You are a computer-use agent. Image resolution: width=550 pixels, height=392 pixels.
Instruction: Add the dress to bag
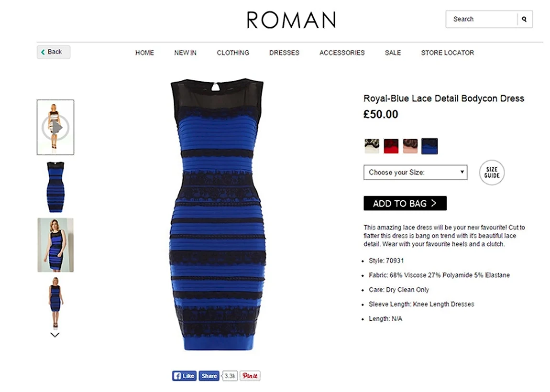click(x=405, y=203)
